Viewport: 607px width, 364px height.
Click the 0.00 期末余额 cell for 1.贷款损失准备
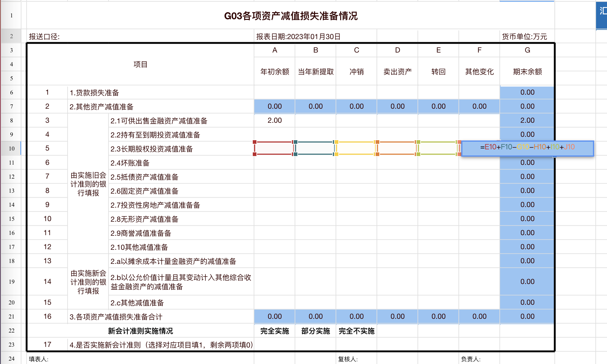point(528,92)
